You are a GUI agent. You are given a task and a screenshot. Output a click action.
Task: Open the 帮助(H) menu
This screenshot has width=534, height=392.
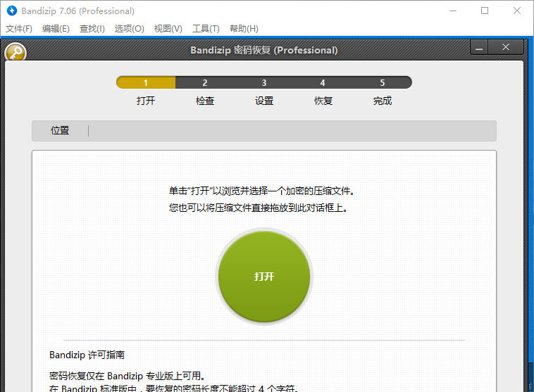[244, 29]
